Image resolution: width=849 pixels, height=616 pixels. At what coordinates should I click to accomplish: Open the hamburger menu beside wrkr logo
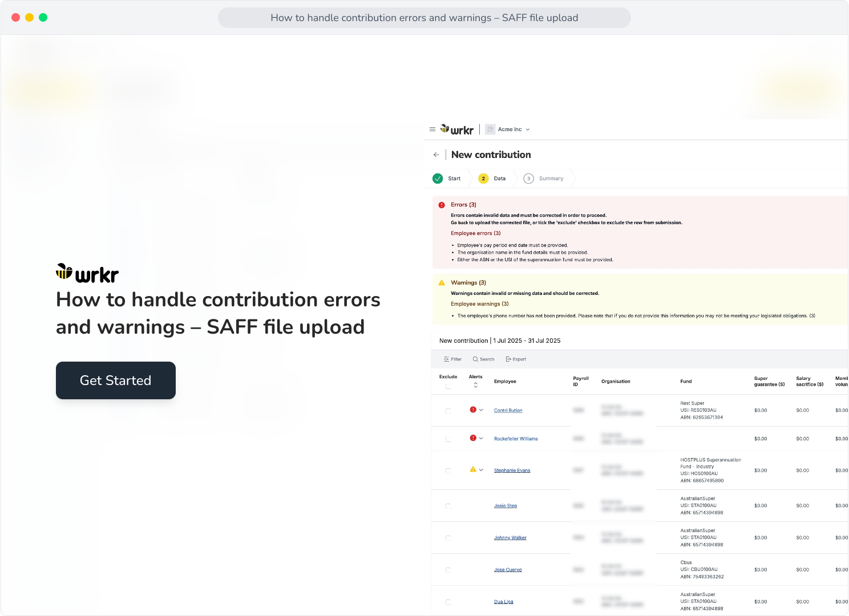point(432,129)
